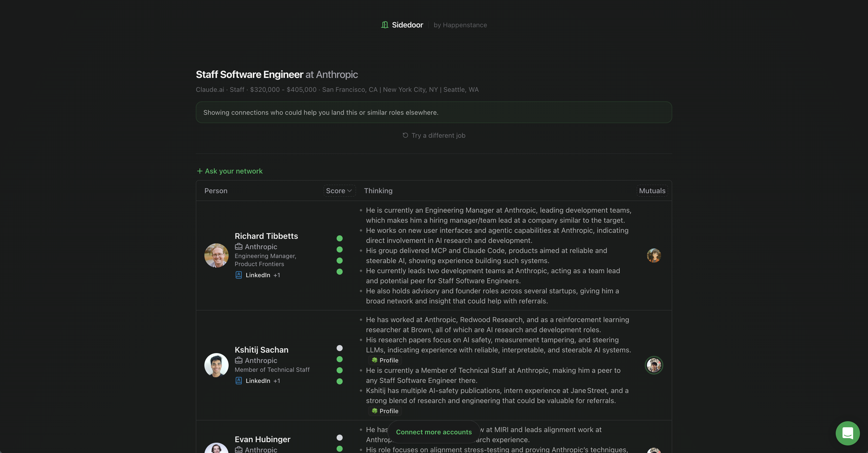Open the first Profile source chip
Viewport: 868px width, 453px height.
(x=385, y=360)
